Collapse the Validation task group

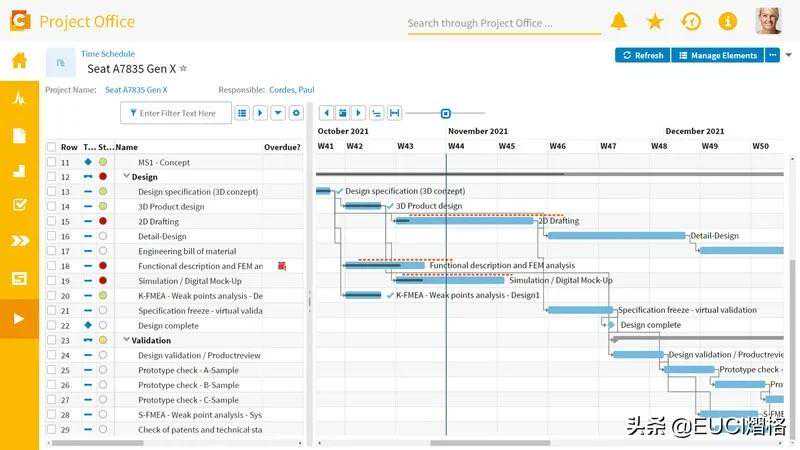click(x=127, y=340)
